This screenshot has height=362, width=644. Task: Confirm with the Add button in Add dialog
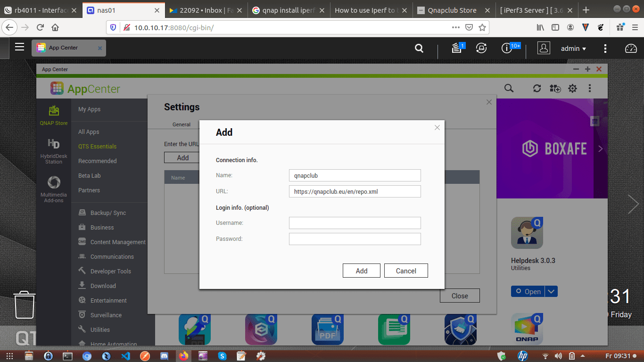(x=362, y=271)
